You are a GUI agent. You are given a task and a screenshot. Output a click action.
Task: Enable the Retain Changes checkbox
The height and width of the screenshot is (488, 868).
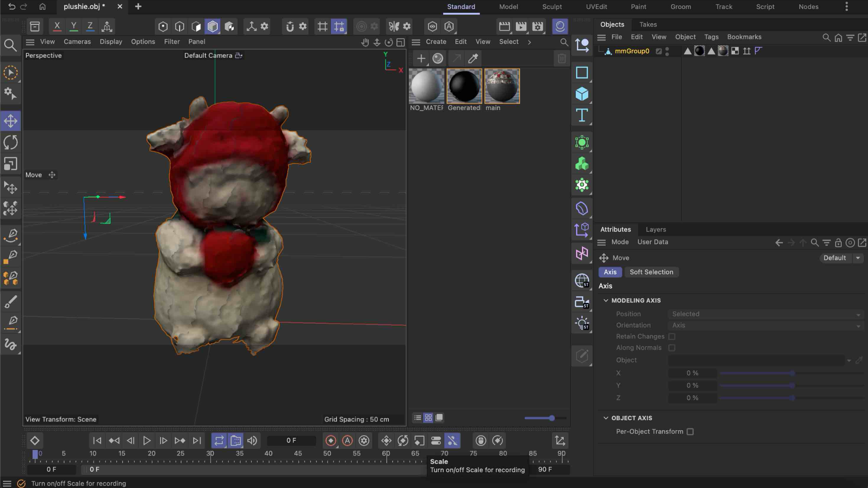tap(672, 336)
